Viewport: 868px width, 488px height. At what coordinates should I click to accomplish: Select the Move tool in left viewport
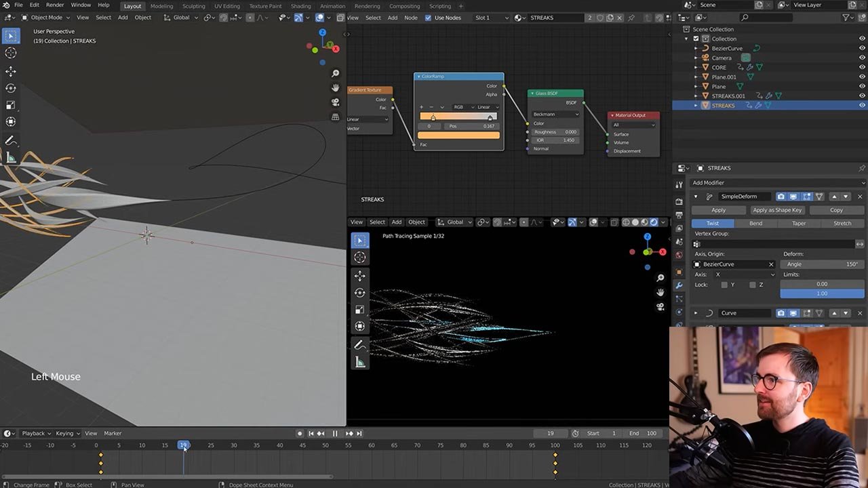tap(11, 71)
